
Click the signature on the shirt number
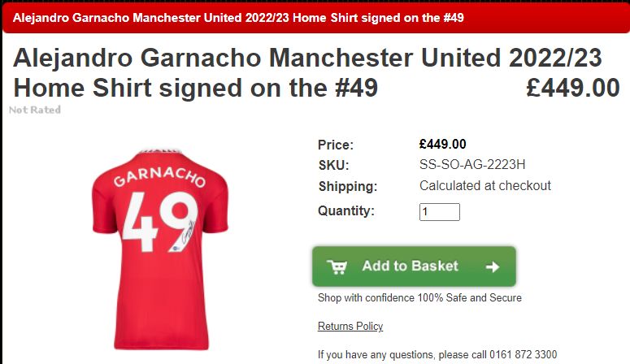coord(188,232)
